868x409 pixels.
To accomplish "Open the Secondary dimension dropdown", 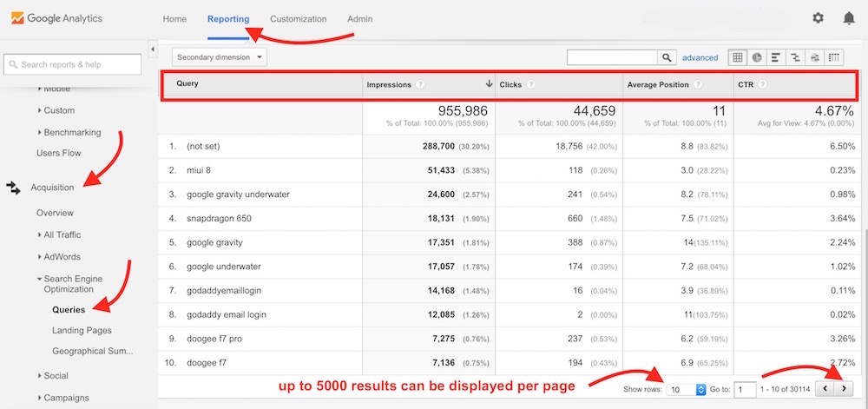I will pos(220,57).
